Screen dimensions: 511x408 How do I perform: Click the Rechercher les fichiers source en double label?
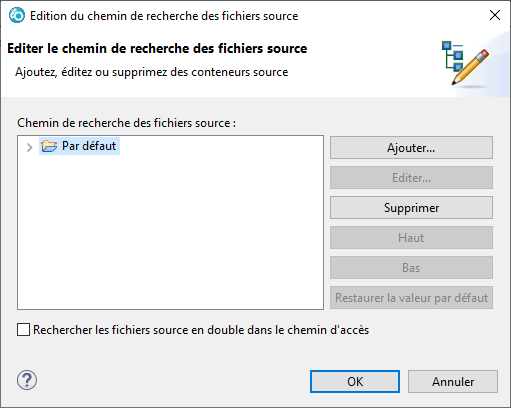201,330
